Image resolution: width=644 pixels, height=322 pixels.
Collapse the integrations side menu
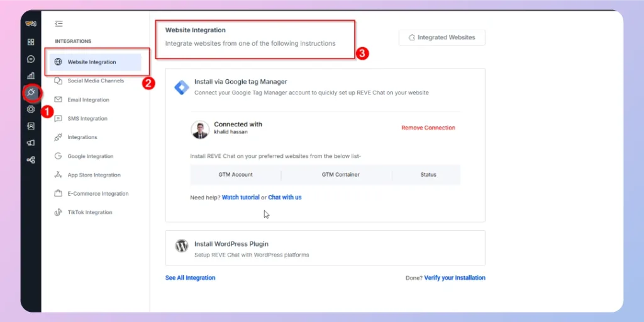[58, 24]
